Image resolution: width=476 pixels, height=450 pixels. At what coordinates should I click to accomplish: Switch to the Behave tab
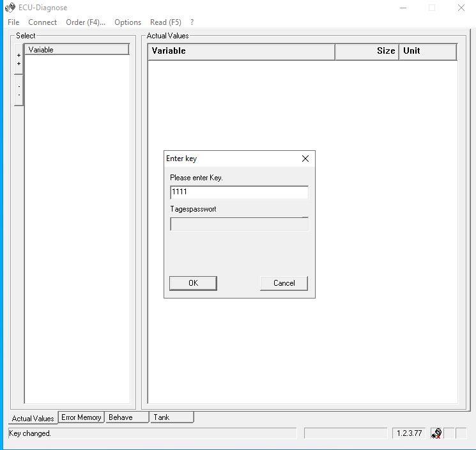pos(127,417)
